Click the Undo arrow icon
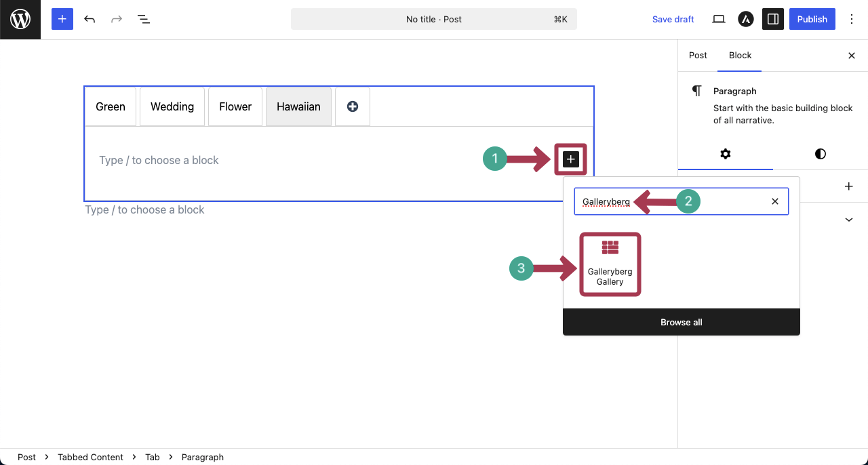This screenshot has width=868, height=465. [90, 19]
